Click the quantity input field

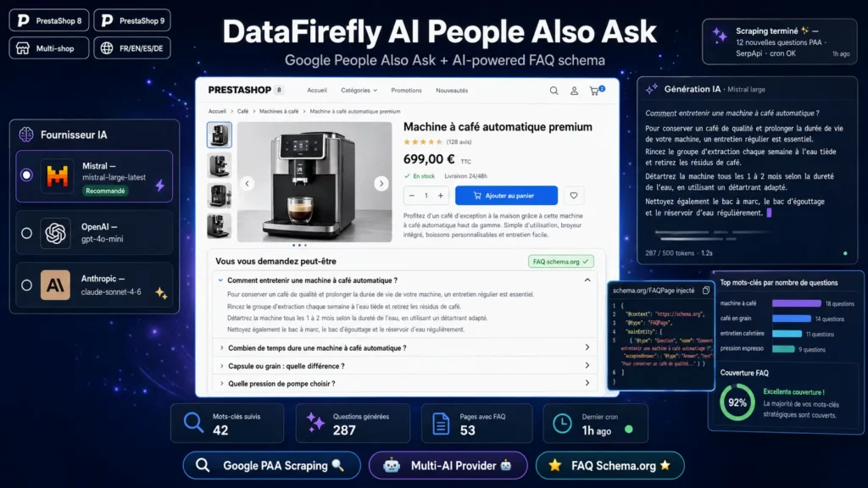tap(426, 196)
